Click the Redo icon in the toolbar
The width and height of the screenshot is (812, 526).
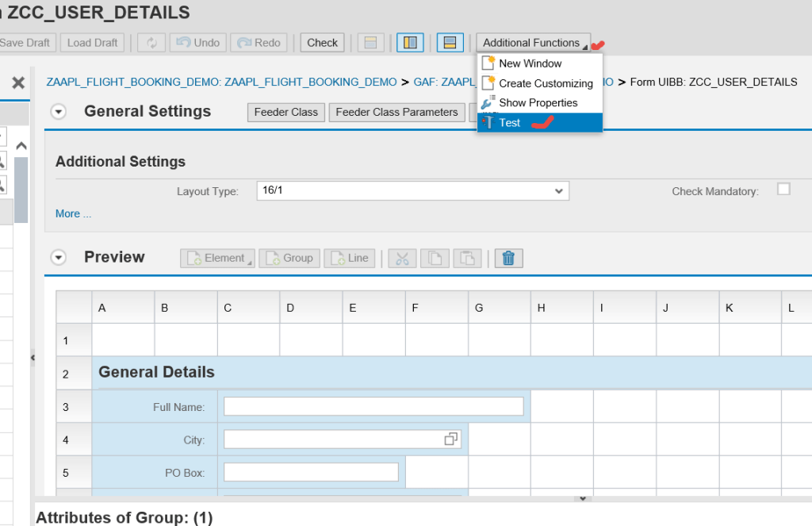259,42
